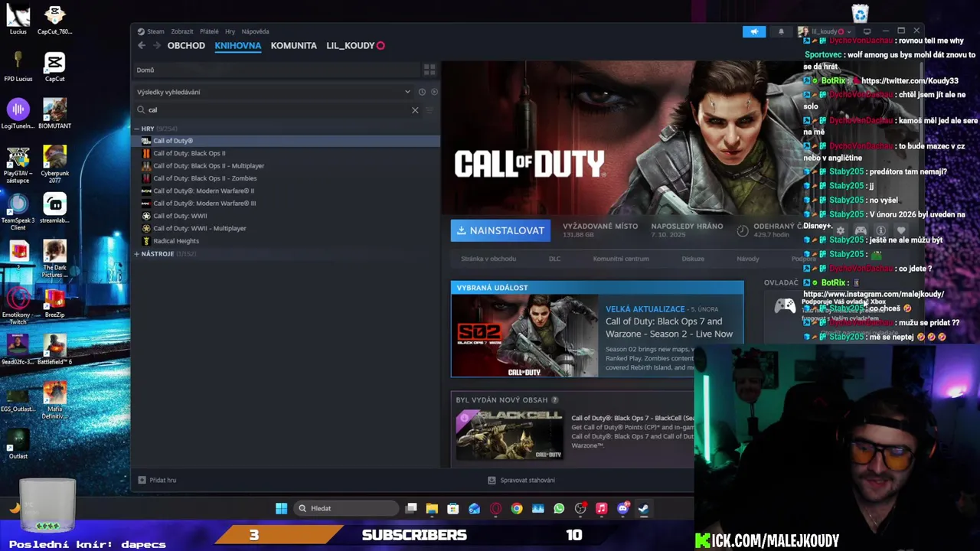Viewport: 980px width, 551px height.
Task: Open Microsoft Store from the taskbar
Action: pyautogui.click(x=453, y=508)
